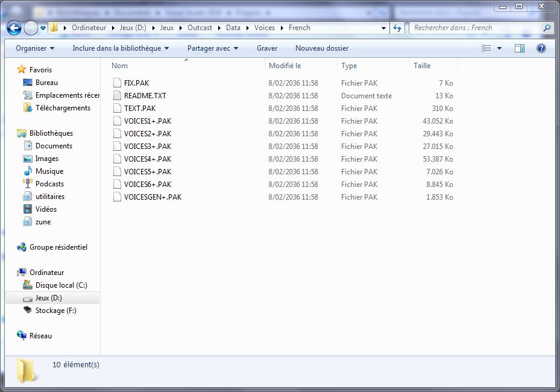Image resolution: width=560 pixels, height=392 pixels.
Task: Select the VOICES1+.PAK file
Action: point(148,121)
